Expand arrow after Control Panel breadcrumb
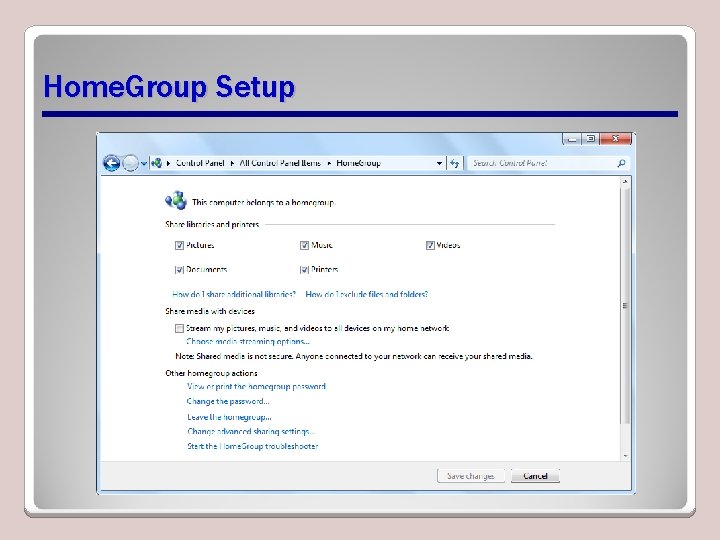 pos(232,163)
